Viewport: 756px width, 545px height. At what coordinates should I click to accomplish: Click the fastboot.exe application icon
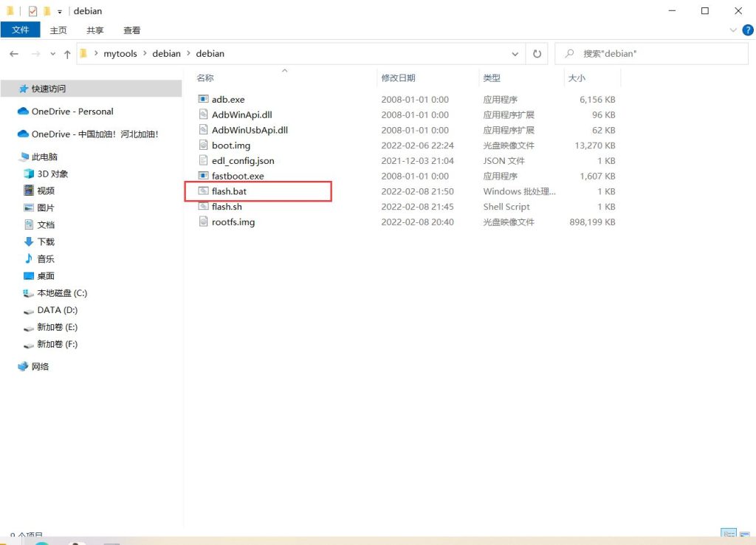[204, 176]
